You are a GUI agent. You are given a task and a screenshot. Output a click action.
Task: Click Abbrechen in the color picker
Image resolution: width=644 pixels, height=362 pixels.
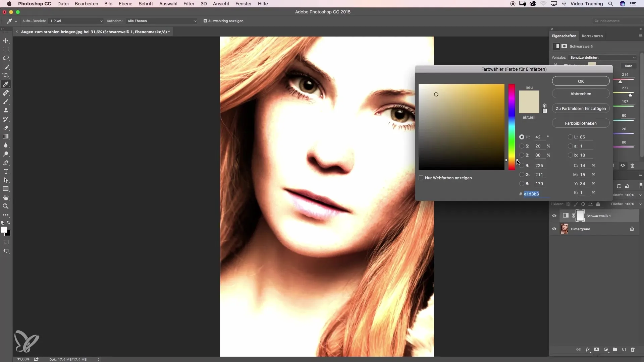(581, 94)
